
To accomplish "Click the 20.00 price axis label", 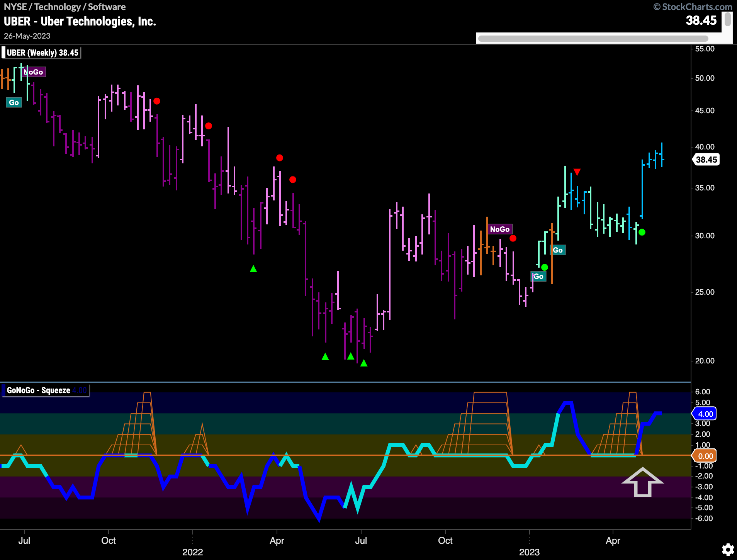I will tap(705, 361).
